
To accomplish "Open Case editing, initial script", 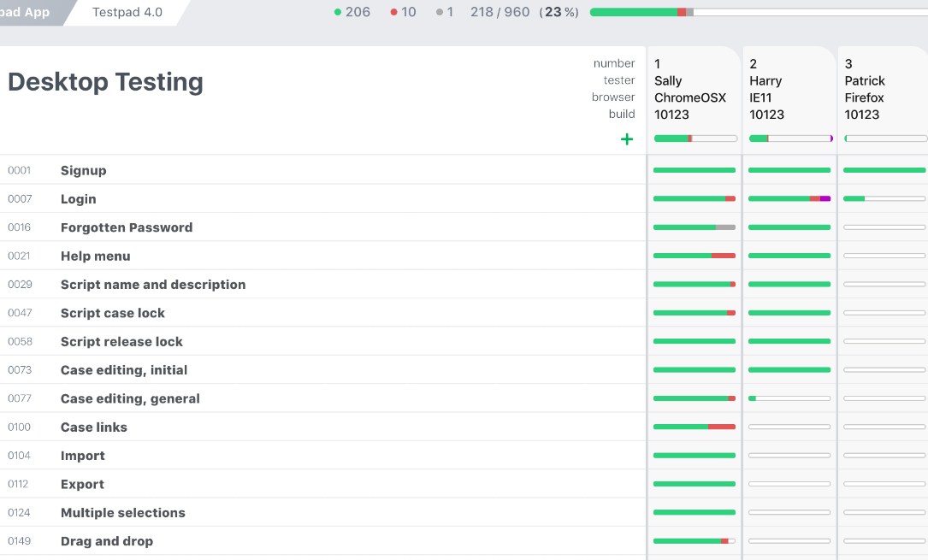I will tap(124, 370).
